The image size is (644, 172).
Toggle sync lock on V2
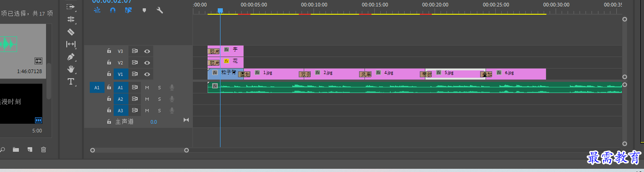135,63
